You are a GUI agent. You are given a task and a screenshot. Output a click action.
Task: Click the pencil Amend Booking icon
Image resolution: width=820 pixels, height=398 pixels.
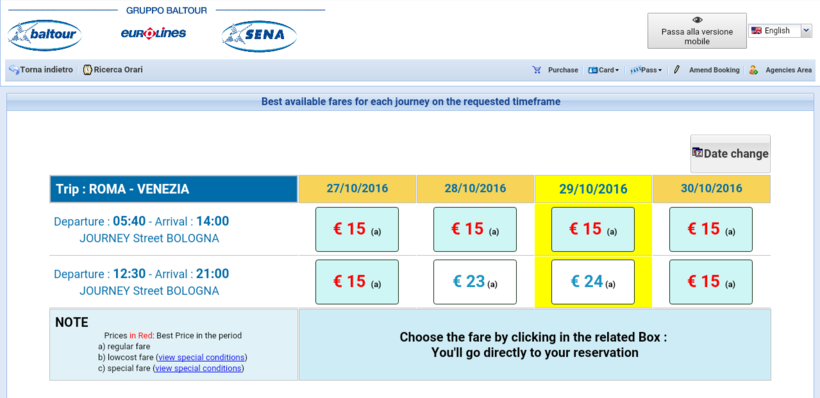coord(676,70)
